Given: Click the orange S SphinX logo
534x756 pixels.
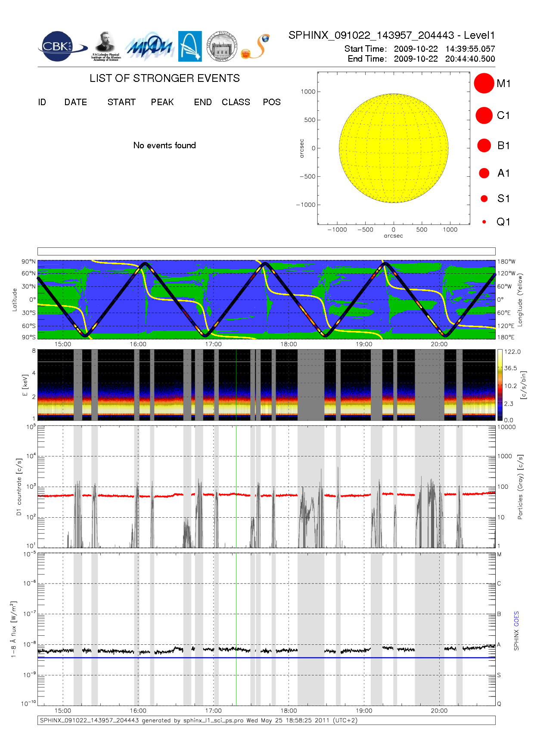Looking at the screenshot, I should click(x=255, y=47).
